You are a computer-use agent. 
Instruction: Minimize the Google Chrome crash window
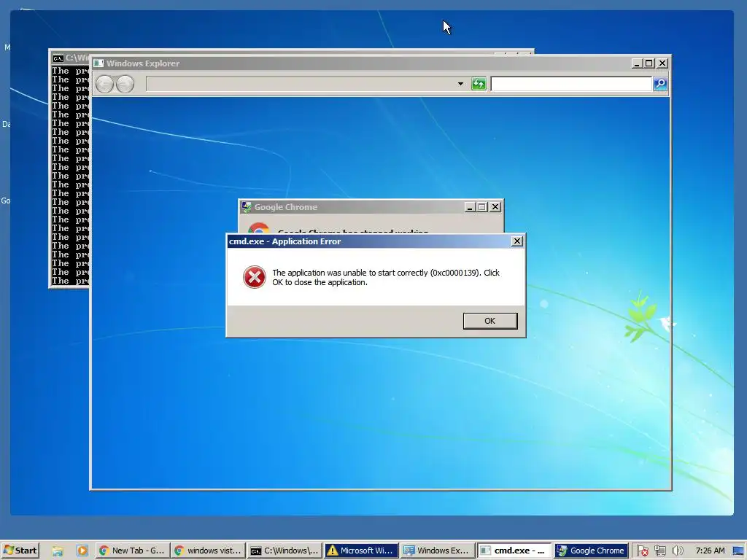click(469, 207)
